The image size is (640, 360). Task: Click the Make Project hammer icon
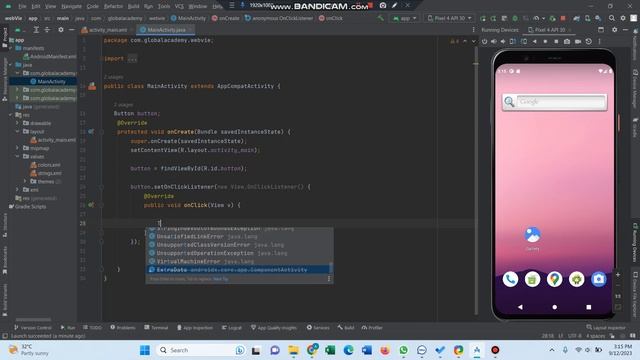point(380,18)
